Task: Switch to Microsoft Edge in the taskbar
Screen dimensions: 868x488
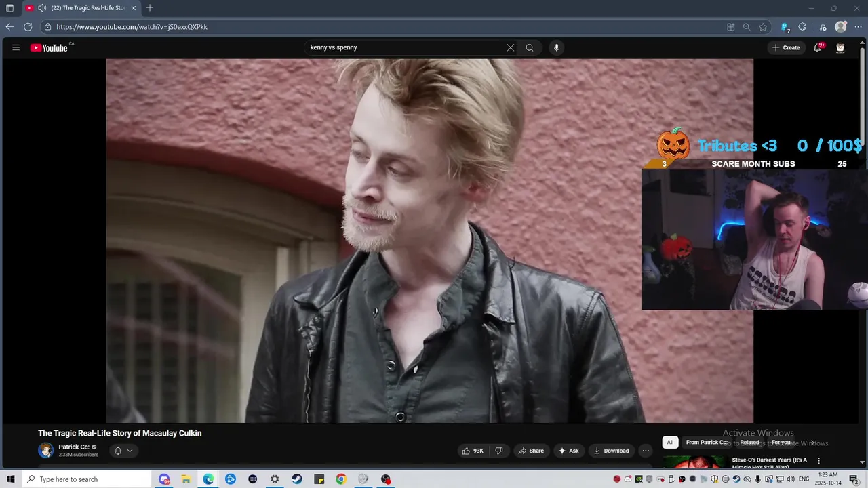Action: (208, 479)
